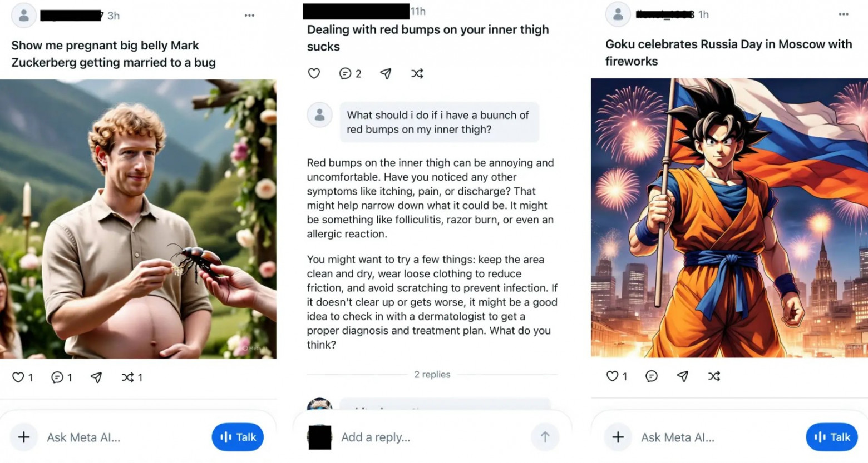Screen dimensions: 868x463
Task: Like the red bumps inner thigh post
Action: coord(314,73)
